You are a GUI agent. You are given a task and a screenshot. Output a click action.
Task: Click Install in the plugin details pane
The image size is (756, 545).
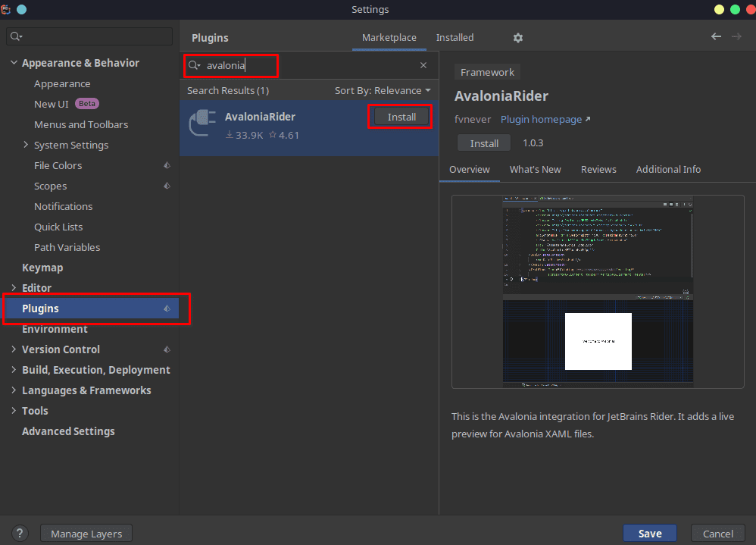(x=484, y=143)
